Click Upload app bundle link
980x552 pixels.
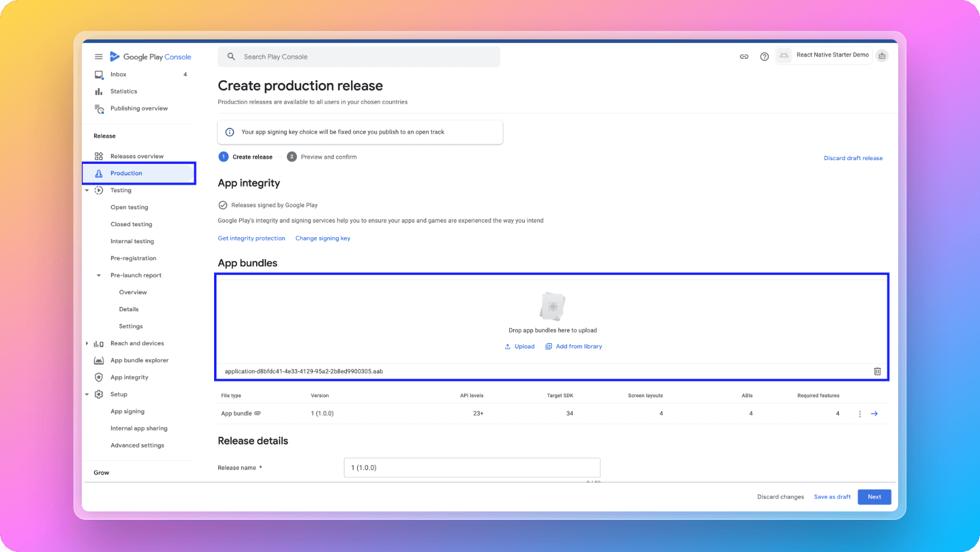[x=520, y=347]
